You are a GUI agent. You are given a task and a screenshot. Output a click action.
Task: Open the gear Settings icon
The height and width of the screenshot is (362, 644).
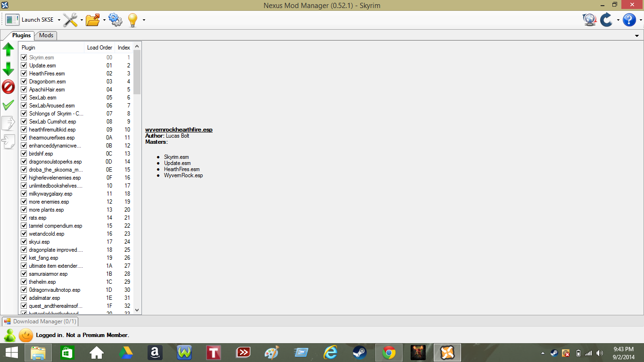(x=116, y=20)
